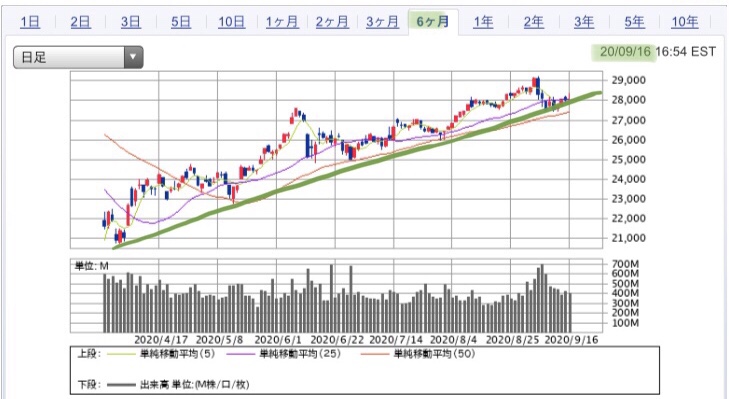
Task: Select the 2ヶ月 range link
Action: [332, 21]
